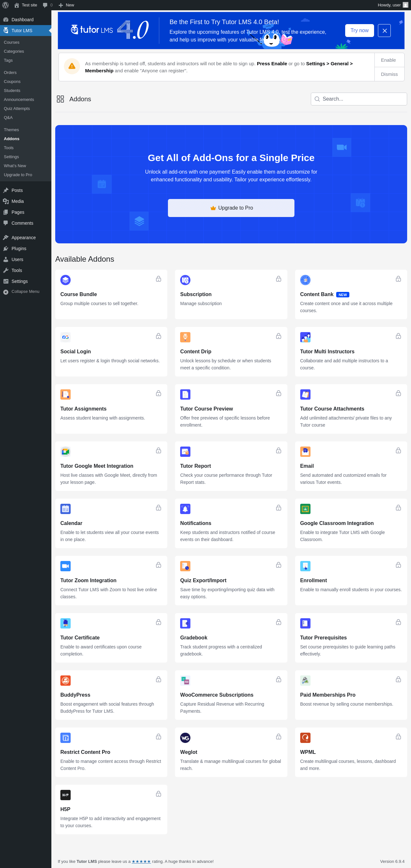Click the Course Bundle addon icon
Image resolution: width=411 pixels, height=868 pixels.
65,280
